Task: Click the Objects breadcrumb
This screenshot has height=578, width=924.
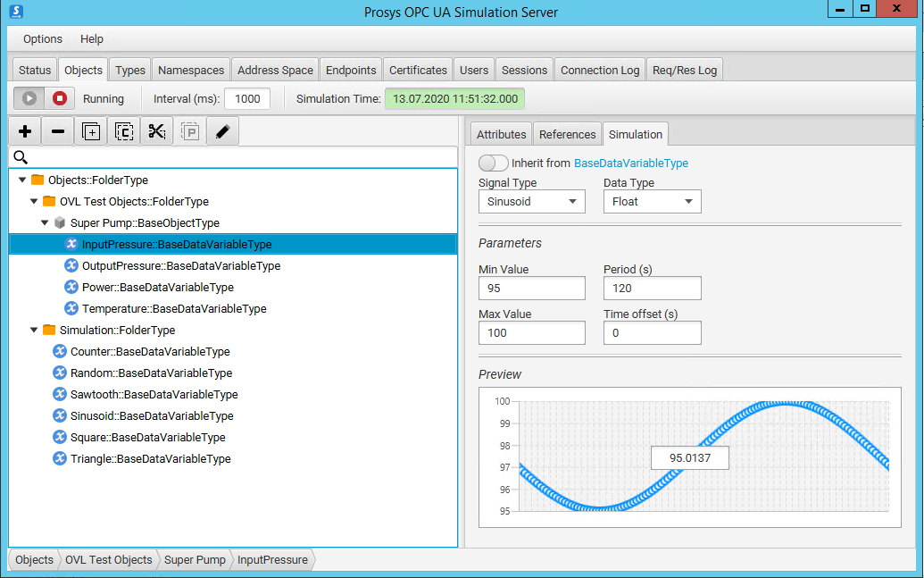Action: 34,560
